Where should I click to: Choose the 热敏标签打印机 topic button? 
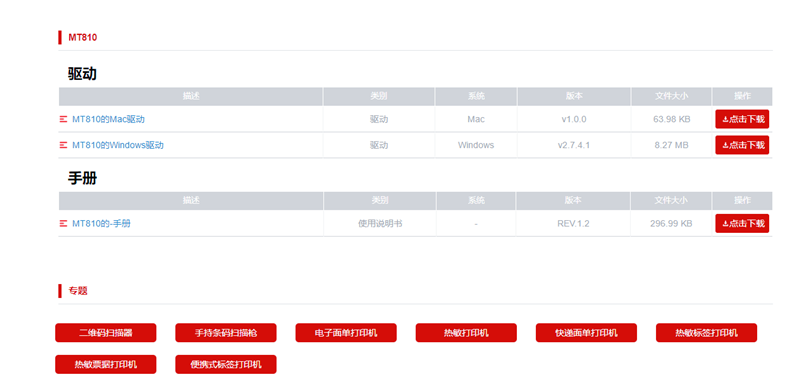[707, 333]
